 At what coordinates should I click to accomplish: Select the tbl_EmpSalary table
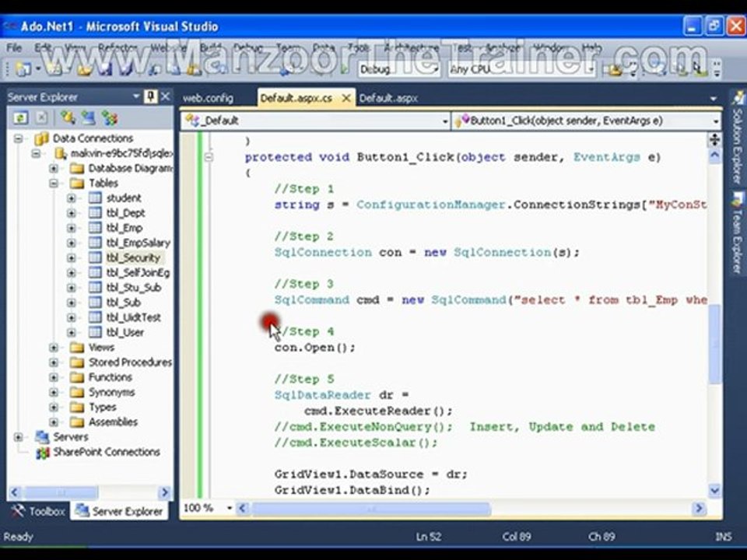coord(139,243)
